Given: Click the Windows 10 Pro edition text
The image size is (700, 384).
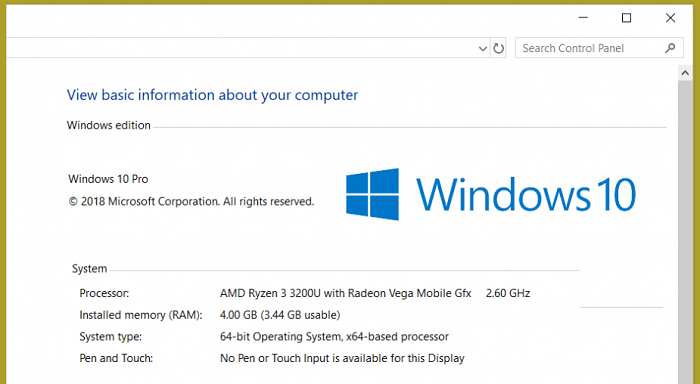Looking at the screenshot, I should (x=108, y=179).
